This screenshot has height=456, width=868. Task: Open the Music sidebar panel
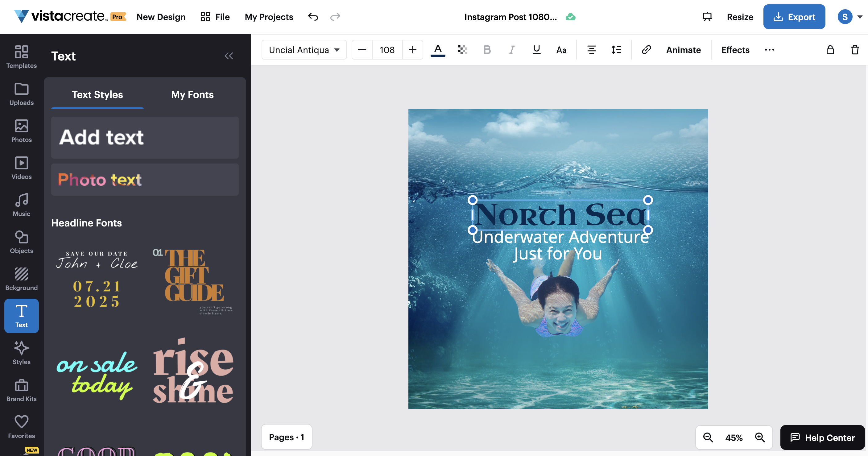(x=22, y=205)
